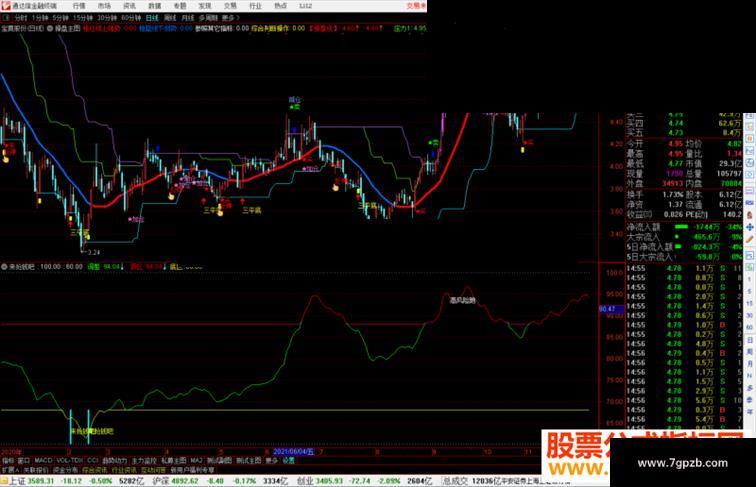756x487 pixels.
Task: Open the 行业 menu
Action: click(255, 6)
